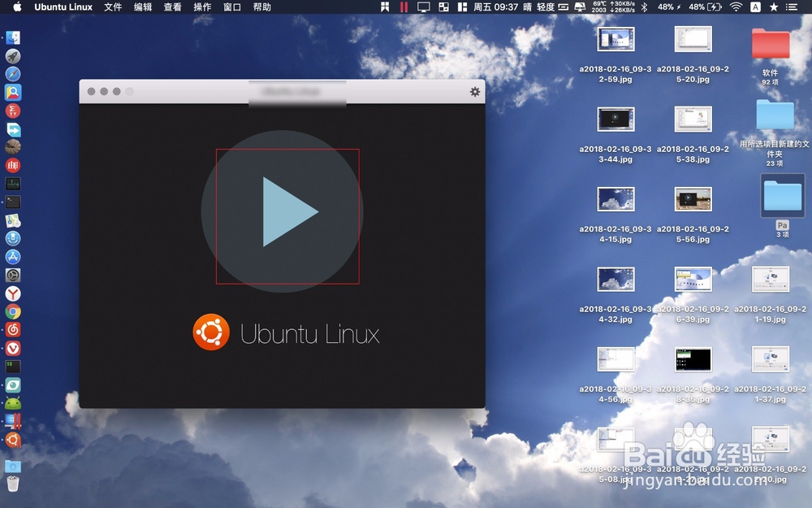Launch Vivaldi browser from the dock

(x=13, y=349)
